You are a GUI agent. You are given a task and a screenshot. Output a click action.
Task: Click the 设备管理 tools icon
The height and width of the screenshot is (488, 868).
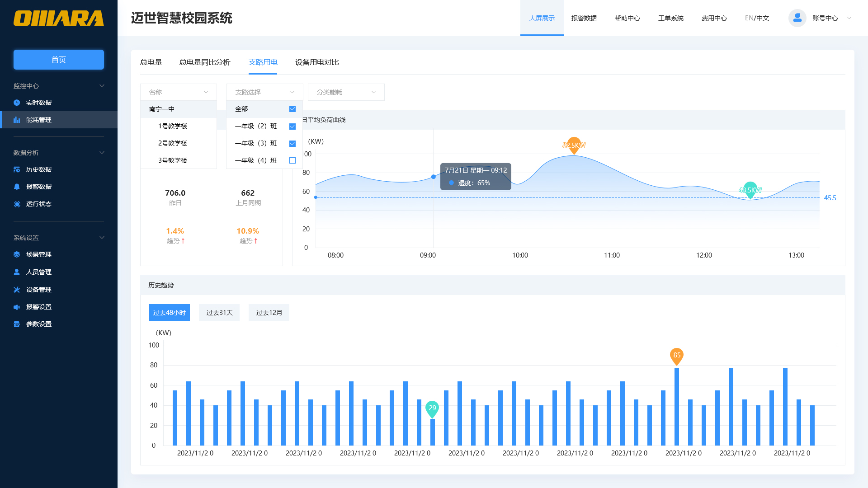17,290
